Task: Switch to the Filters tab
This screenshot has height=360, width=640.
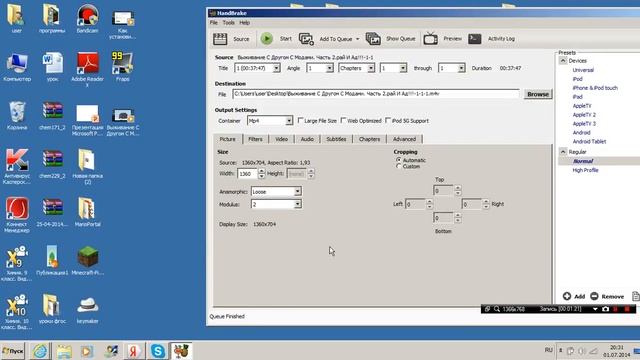Action: point(256,139)
